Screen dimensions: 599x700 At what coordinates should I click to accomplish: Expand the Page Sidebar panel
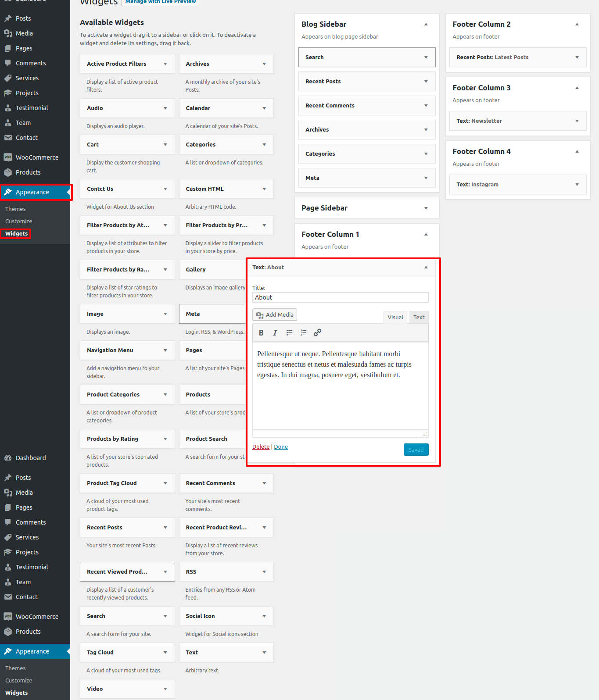[x=426, y=208]
